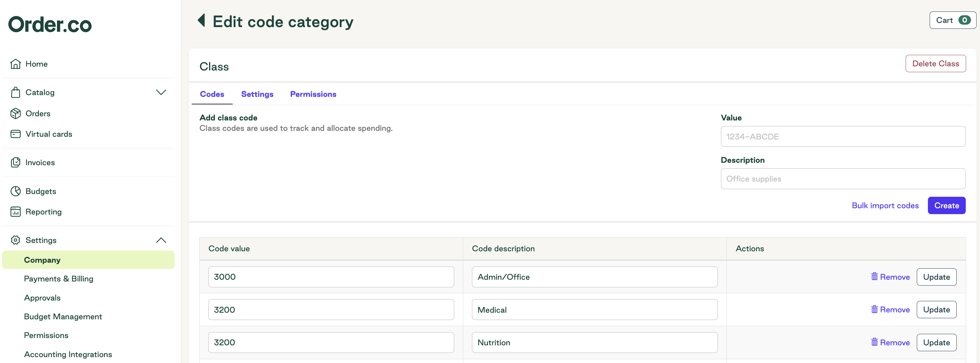Edit code value field in Medical row
The image size is (980, 363).
[331, 310]
